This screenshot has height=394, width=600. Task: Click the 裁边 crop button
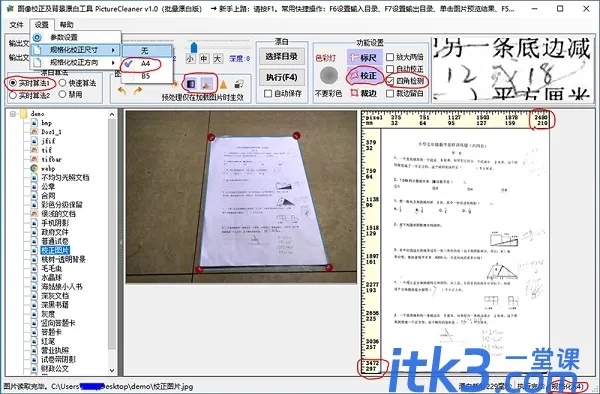pyautogui.click(x=364, y=93)
